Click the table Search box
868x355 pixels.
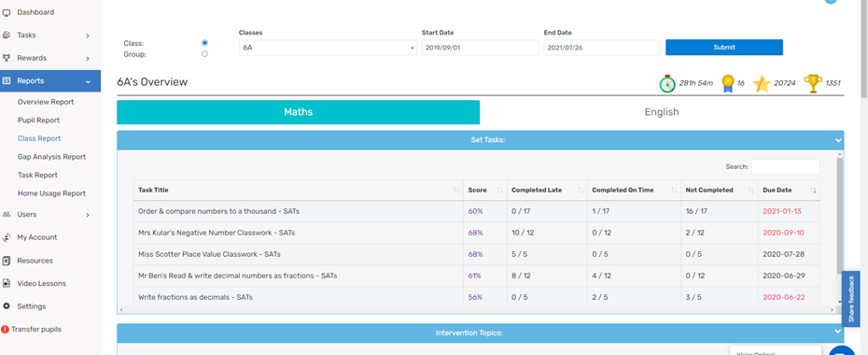(785, 166)
